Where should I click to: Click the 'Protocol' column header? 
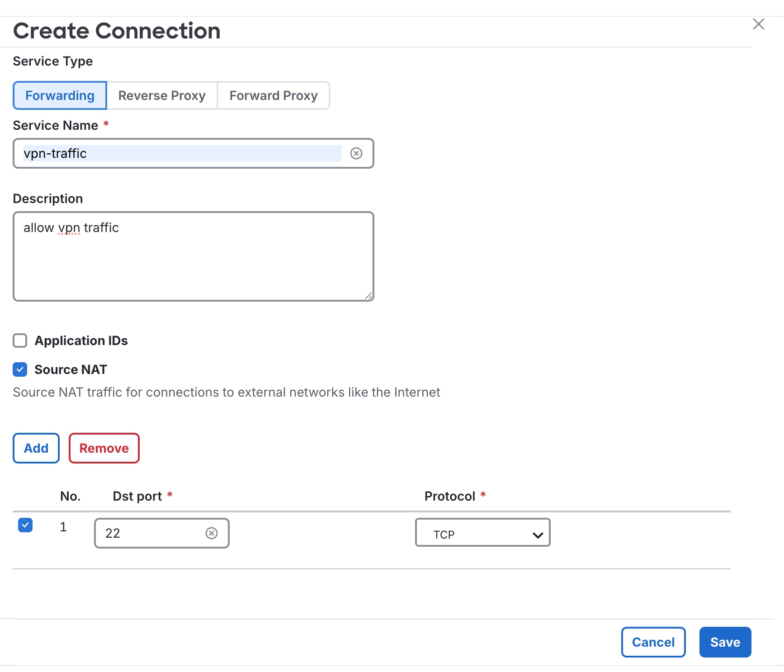coord(450,496)
